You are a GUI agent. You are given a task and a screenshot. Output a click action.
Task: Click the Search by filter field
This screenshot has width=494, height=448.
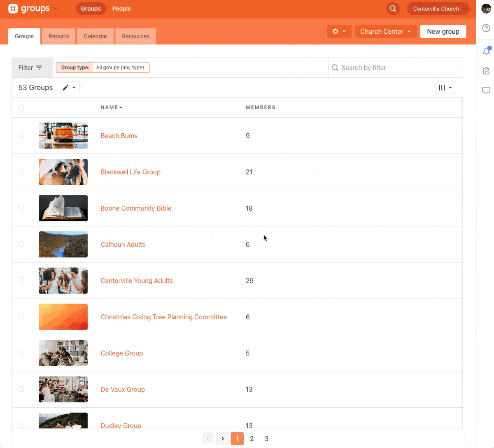point(395,67)
